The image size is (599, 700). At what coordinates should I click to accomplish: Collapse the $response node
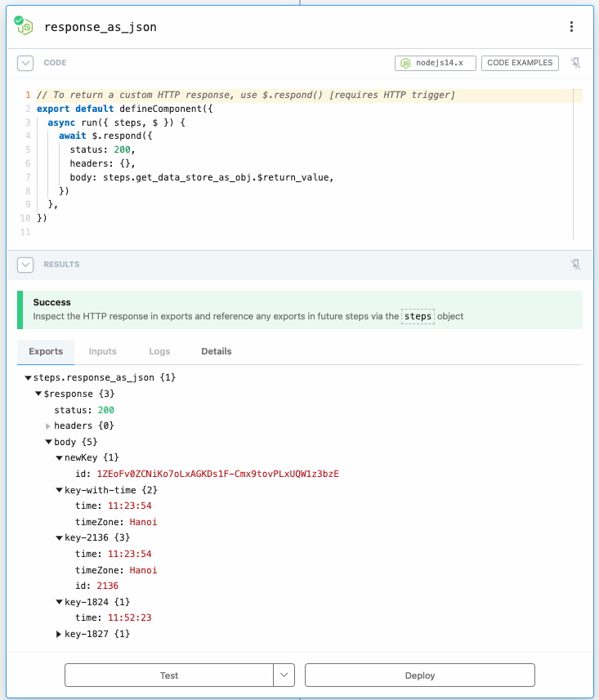click(x=38, y=394)
